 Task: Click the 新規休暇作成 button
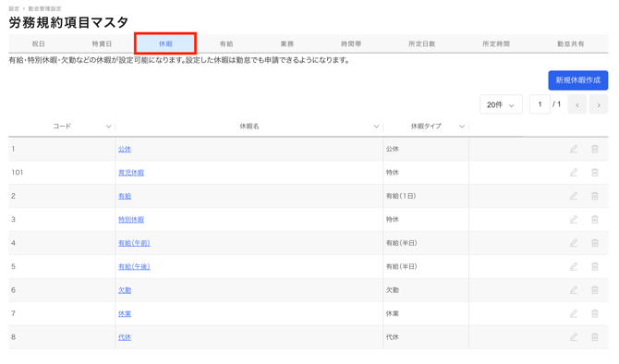coord(578,80)
